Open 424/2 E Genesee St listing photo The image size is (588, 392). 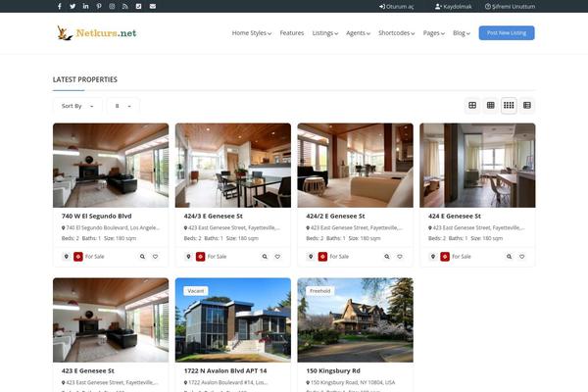[355, 165]
